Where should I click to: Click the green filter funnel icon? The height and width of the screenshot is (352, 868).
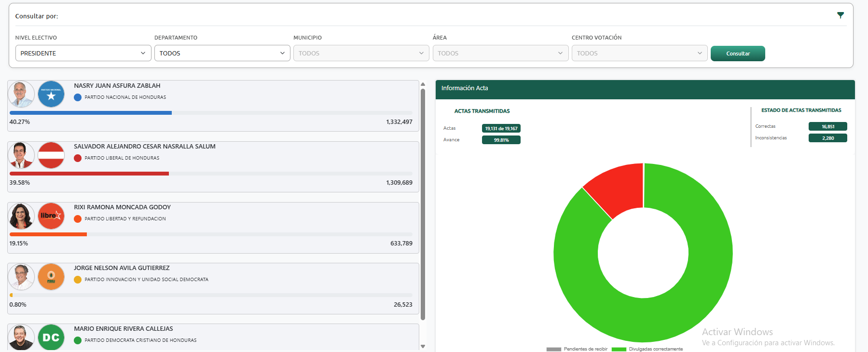click(x=840, y=15)
